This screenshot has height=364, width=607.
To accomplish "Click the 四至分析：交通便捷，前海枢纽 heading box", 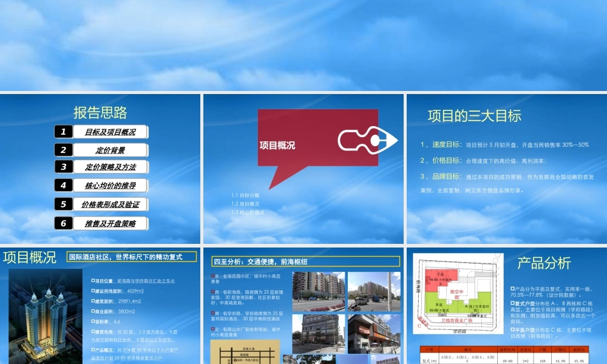I will pos(306,261).
